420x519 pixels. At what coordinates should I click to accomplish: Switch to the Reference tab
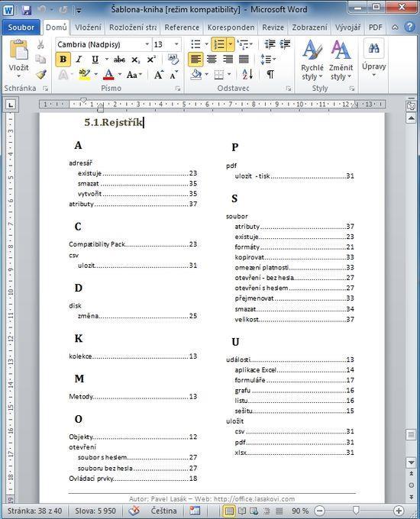tap(182, 27)
